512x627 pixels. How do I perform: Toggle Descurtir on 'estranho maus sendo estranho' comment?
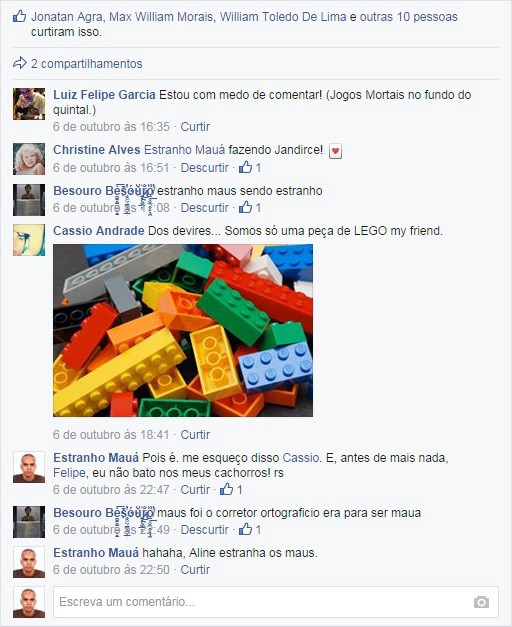[204, 208]
